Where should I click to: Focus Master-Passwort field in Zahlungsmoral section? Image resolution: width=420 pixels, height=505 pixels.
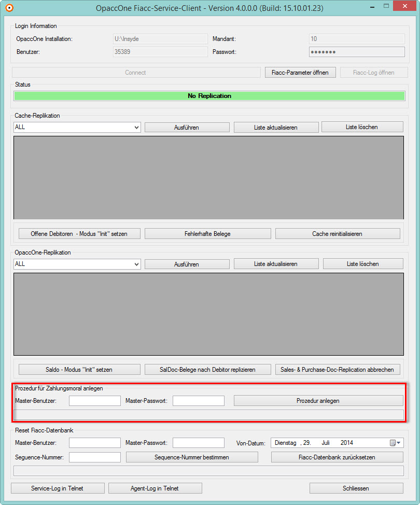pyautogui.click(x=199, y=401)
